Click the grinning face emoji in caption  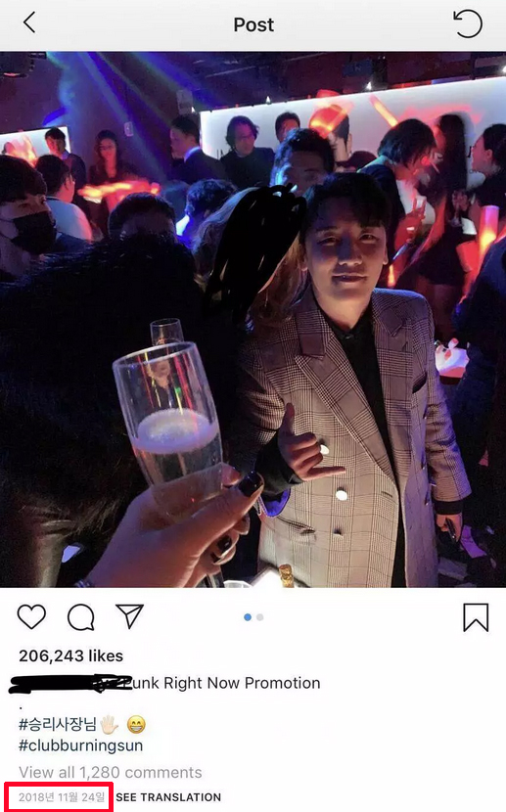pyautogui.click(x=136, y=725)
